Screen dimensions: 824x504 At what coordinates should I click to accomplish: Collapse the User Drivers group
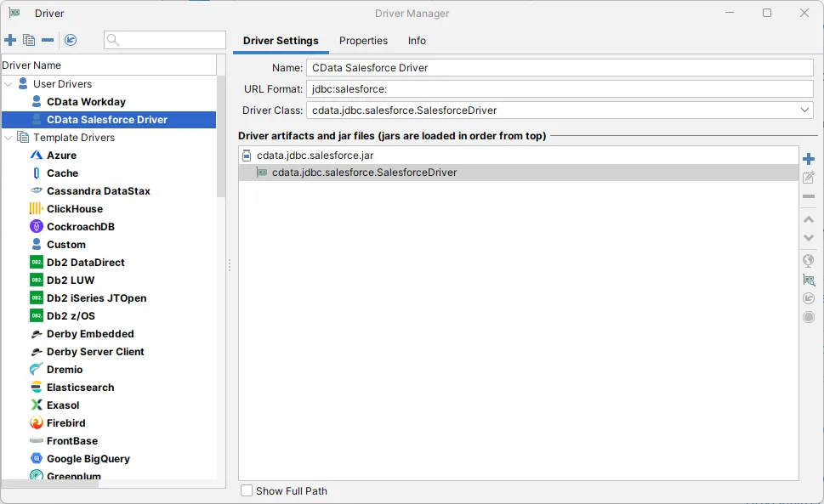click(10, 83)
